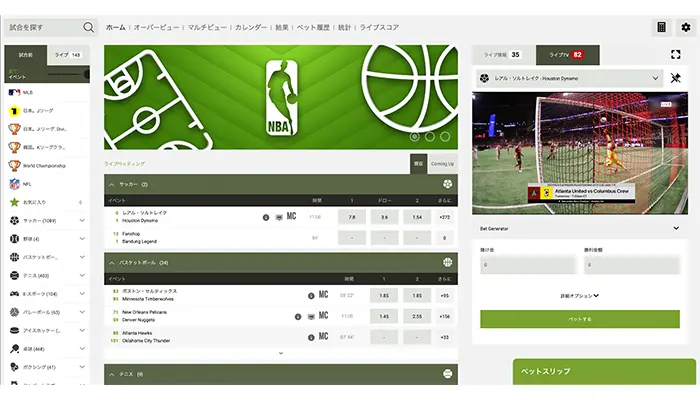Select first banner carousel dot
Screen dimensions: 700x400
[x=414, y=137]
